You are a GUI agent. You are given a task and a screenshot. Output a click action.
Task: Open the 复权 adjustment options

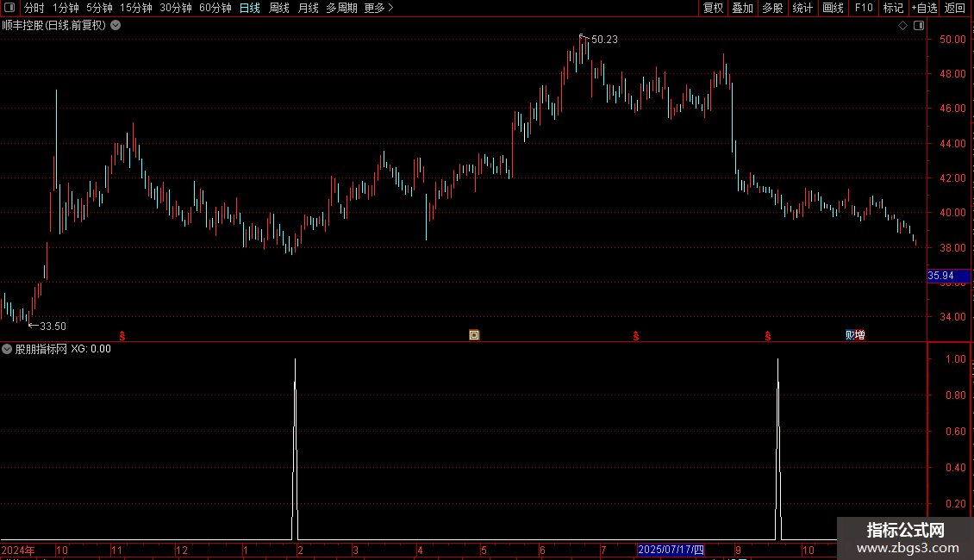(713, 8)
